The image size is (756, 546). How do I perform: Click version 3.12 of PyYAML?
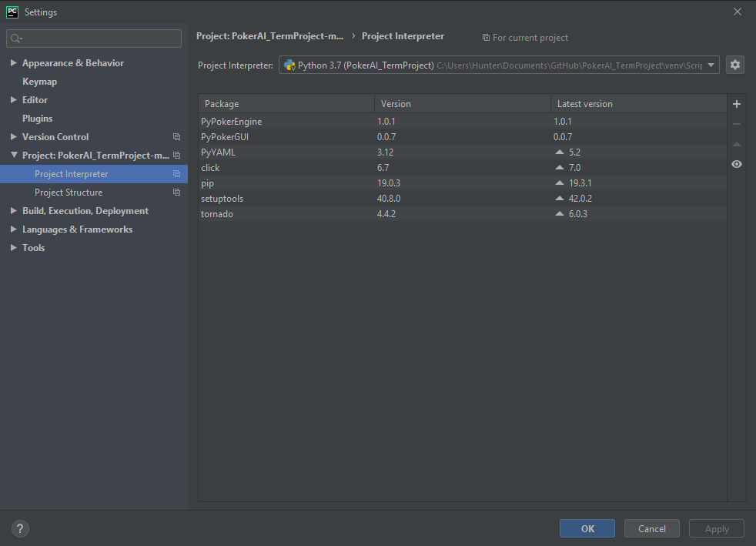pos(385,152)
